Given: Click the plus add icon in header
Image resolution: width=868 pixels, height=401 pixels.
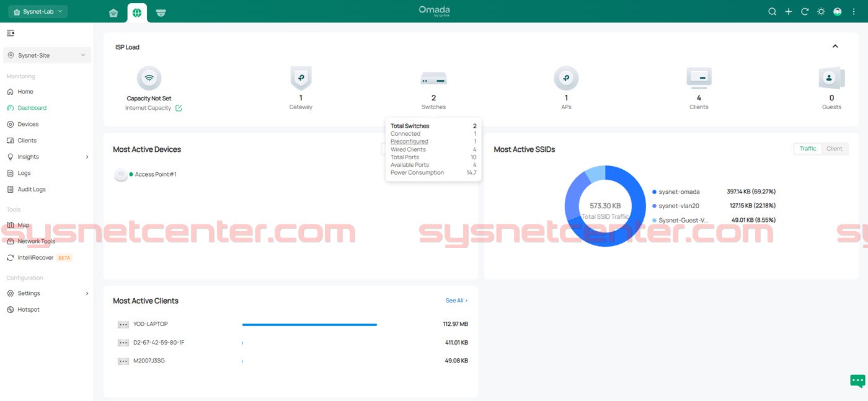Looking at the screenshot, I should (x=789, y=12).
